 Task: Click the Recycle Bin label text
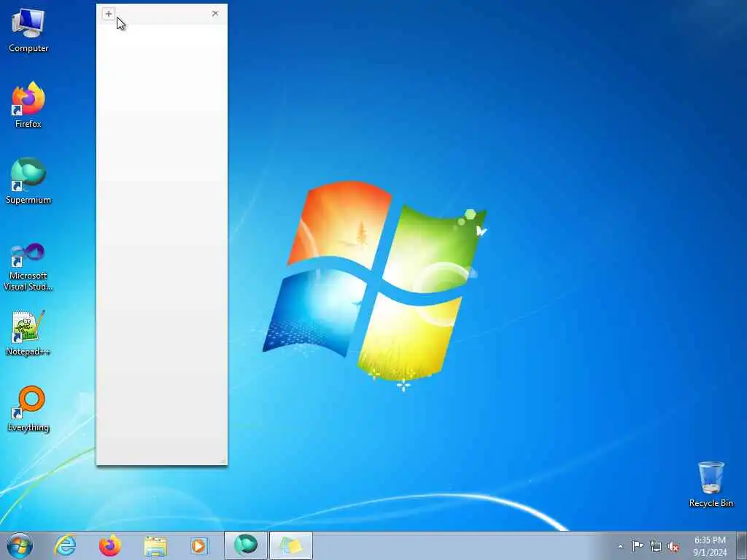click(x=711, y=503)
